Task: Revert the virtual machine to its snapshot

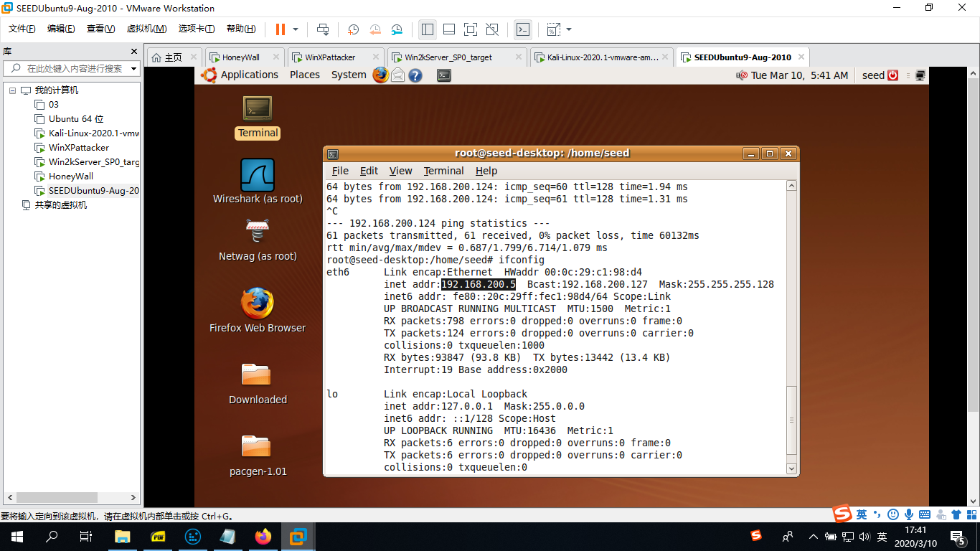Action: click(375, 29)
